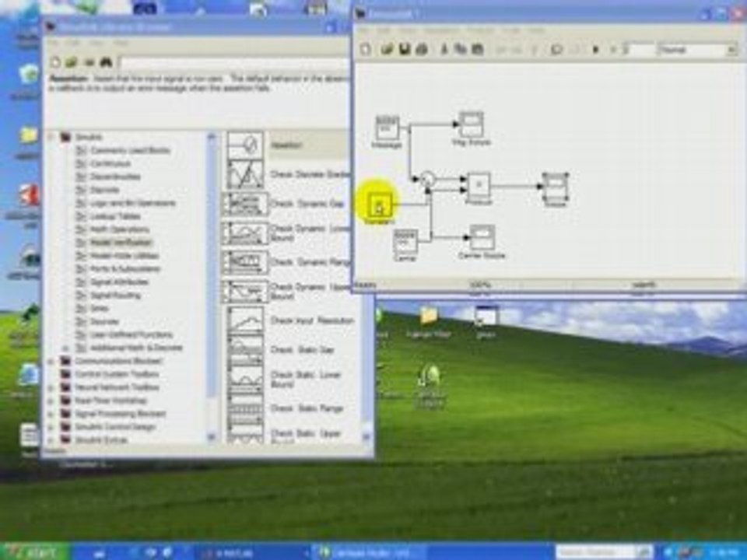Open Help menu in Library Browser
The width and height of the screenshot is (747, 560).
121,44
